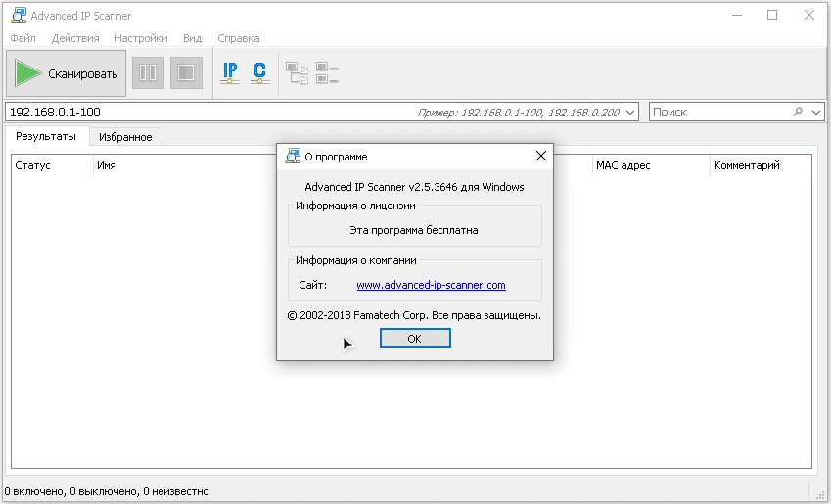Screen dimensions: 831x504
Task: Click the pause scan icon
Action: [148, 72]
